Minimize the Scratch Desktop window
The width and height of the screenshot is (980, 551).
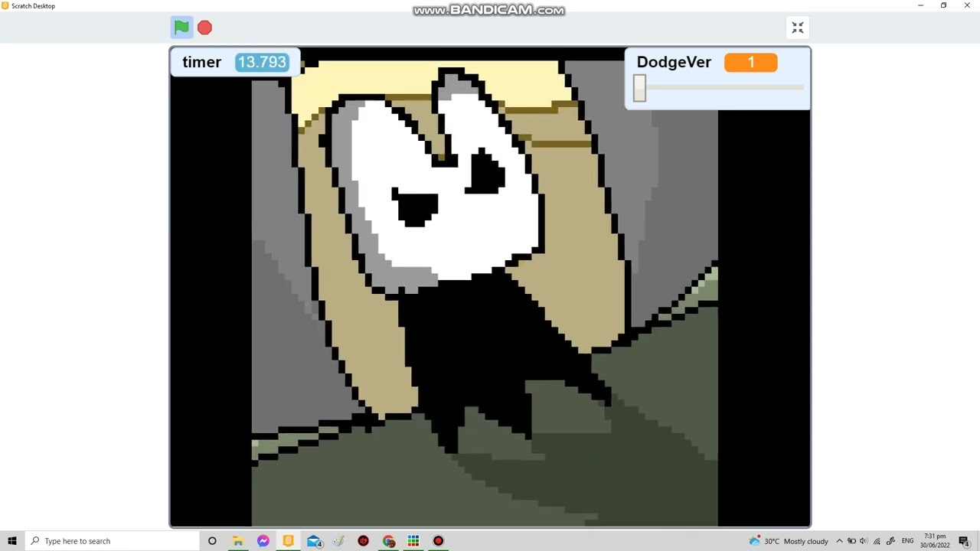pyautogui.click(x=921, y=5)
